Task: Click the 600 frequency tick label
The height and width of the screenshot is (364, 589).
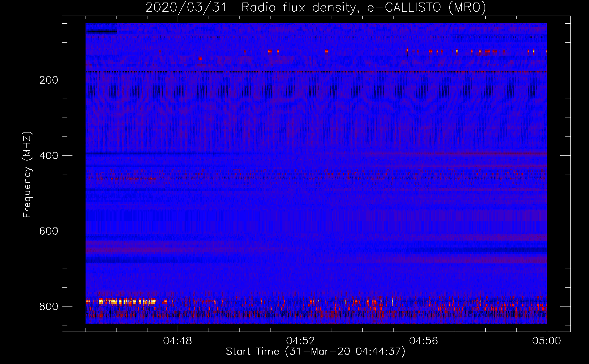Action: [x=49, y=231]
